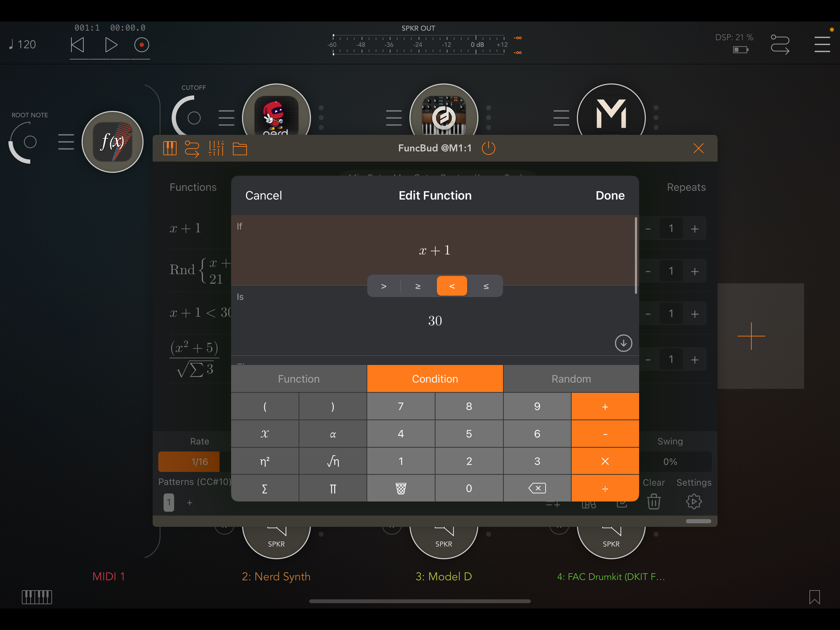This screenshot has height=630, width=840.
Task: Tap the trash basket clear key
Action: pyautogui.click(x=401, y=488)
